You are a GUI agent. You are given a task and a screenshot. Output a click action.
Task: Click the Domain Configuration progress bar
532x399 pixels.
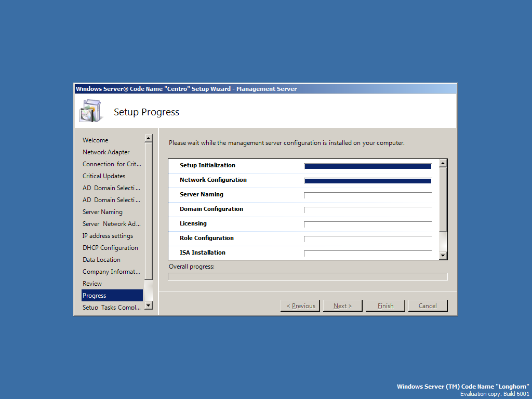368,210
